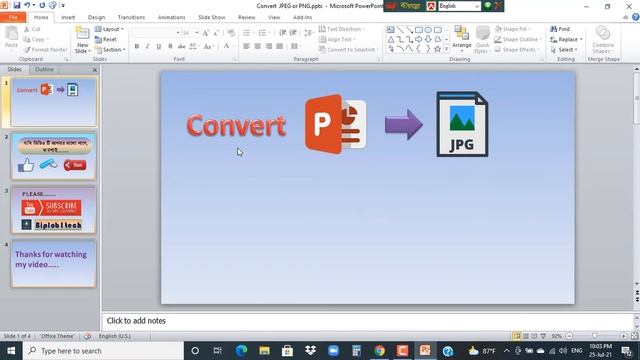Decrease the list indent level
The height and width of the screenshot is (360, 640).
click(282, 33)
